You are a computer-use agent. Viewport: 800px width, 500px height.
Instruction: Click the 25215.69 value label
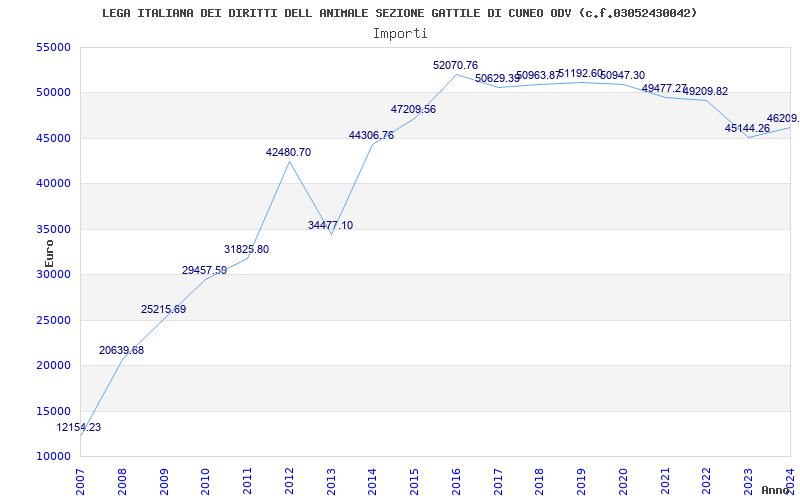tap(163, 309)
